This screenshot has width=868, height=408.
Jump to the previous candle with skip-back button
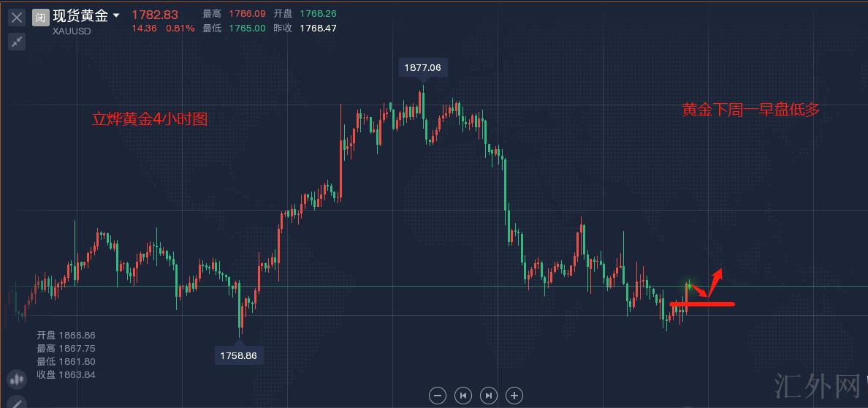click(x=462, y=396)
